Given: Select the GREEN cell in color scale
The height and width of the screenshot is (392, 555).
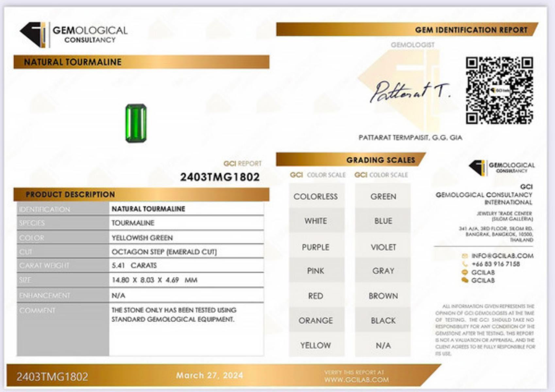Looking at the screenshot, I should pos(383,196).
